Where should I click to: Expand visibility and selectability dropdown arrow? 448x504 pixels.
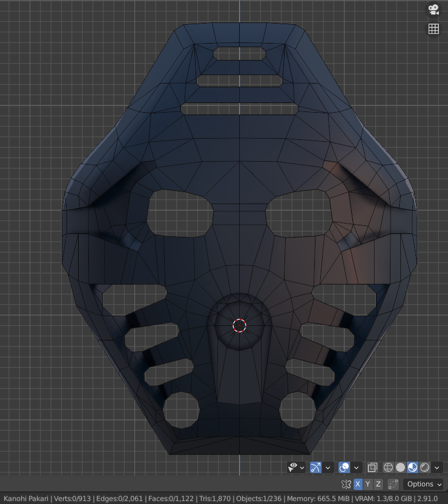click(x=302, y=468)
